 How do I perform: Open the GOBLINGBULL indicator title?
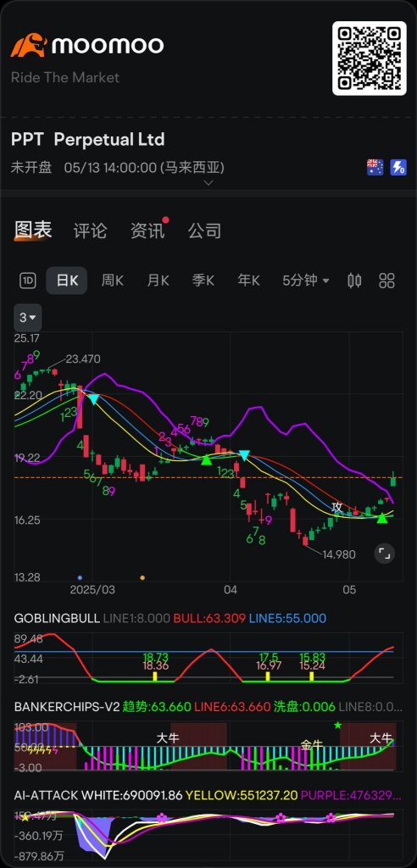tap(57, 618)
